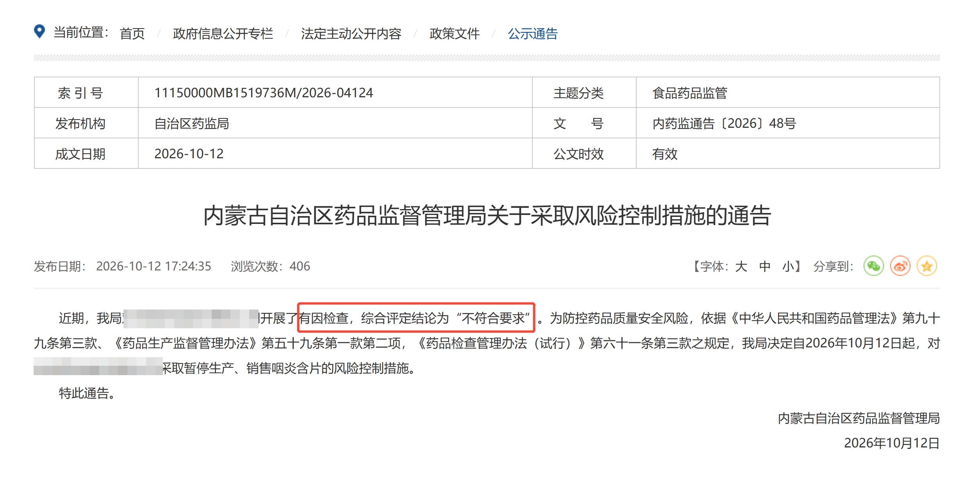The width and height of the screenshot is (980, 483).
Task: Open 公示通告 breadcrumb link
Action: [533, 34]
